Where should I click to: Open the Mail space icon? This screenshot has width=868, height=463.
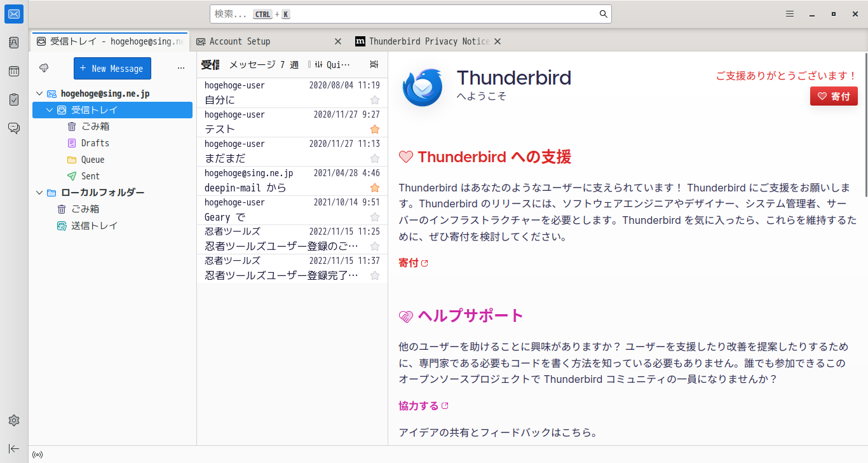tap(14, 14)
